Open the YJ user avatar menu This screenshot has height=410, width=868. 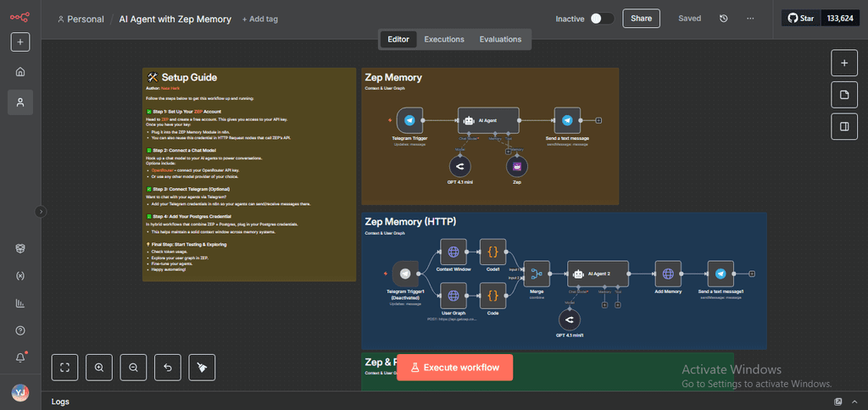click(x=20, y=392)
